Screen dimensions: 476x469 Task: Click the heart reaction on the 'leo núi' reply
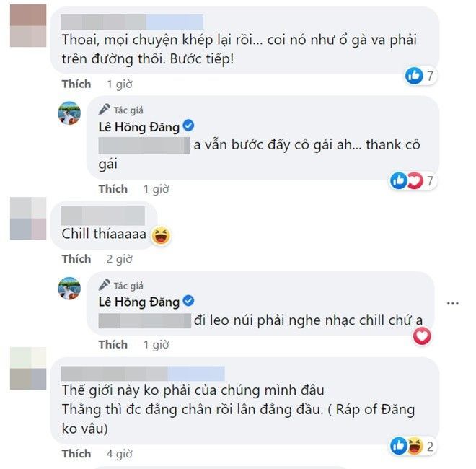pyautogui.click(x=422, y=336)
